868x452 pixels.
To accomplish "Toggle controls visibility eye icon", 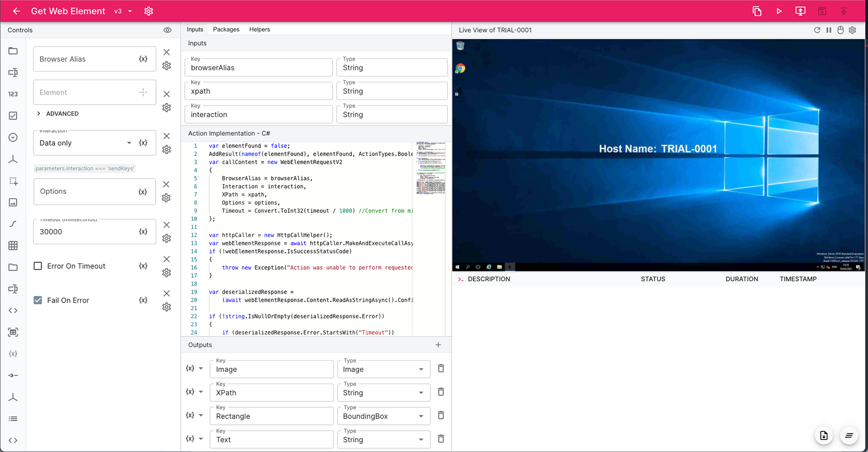I will click(x=167, y=30).
